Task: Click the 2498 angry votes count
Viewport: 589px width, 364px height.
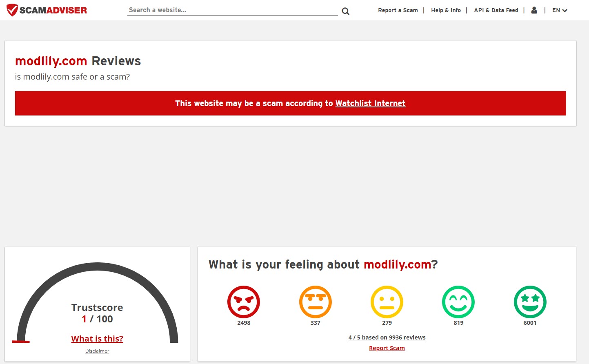Action: click(x=244, y=323)
